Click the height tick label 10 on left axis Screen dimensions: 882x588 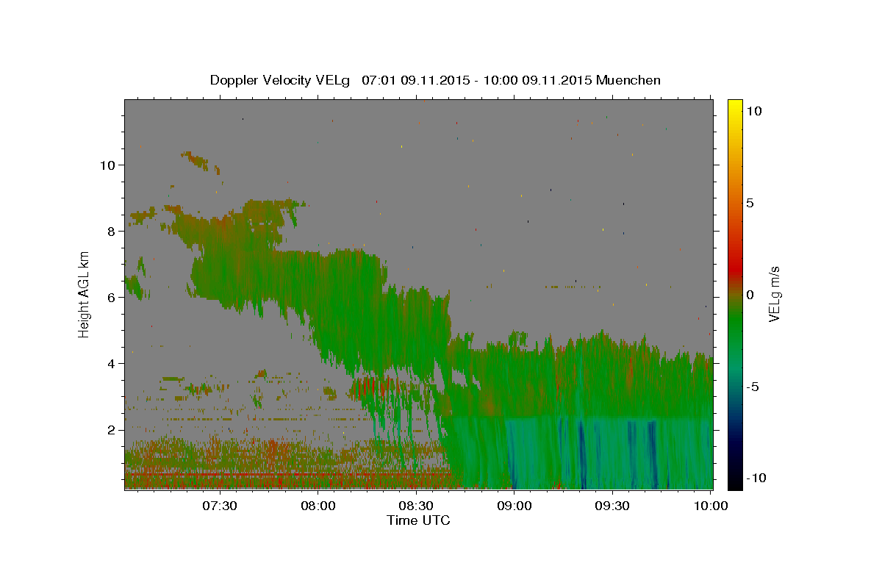click(110, 165)
